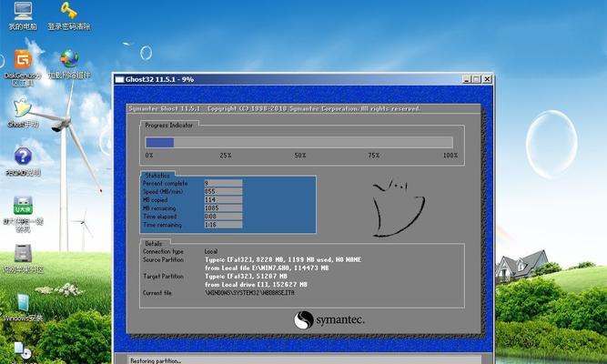Click the Connection type value 'Local'
This screenshot has width=607, height=364.
click(x=211, y=251)
